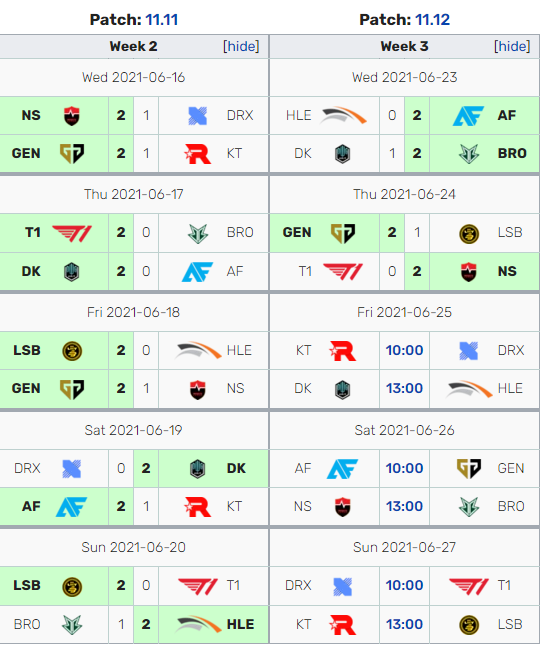541x646 pixels.
Task: Click the 10:00 time for DRX vs T1
Action: coord(404,585)
